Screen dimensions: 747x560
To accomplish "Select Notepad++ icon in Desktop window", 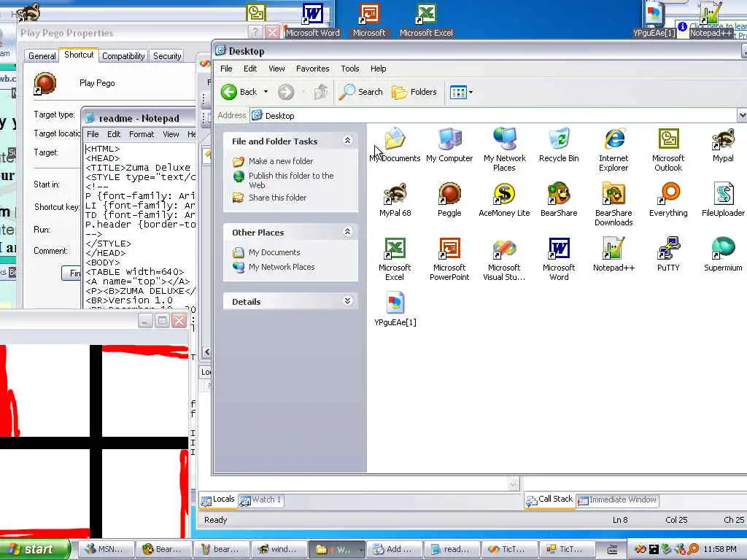I will point(614,254).
